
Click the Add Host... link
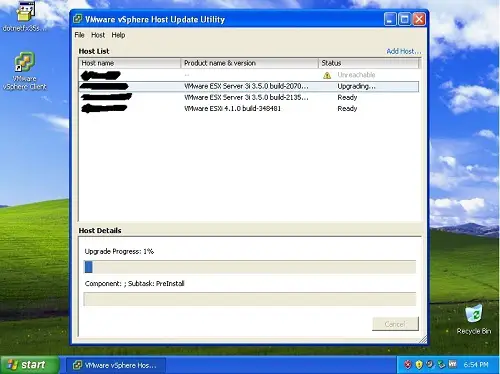click(403, 51)
